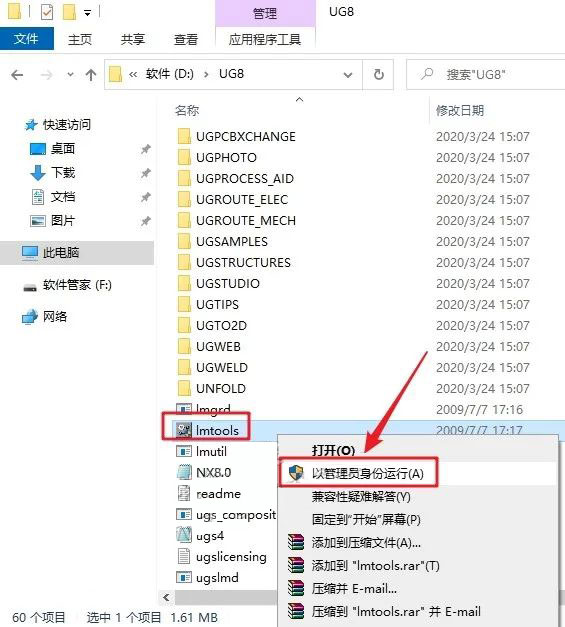Open the 应用程序工具 tab
Viewport: 565px width, 627px height.
pyautogui.click(x=265, y=39)
